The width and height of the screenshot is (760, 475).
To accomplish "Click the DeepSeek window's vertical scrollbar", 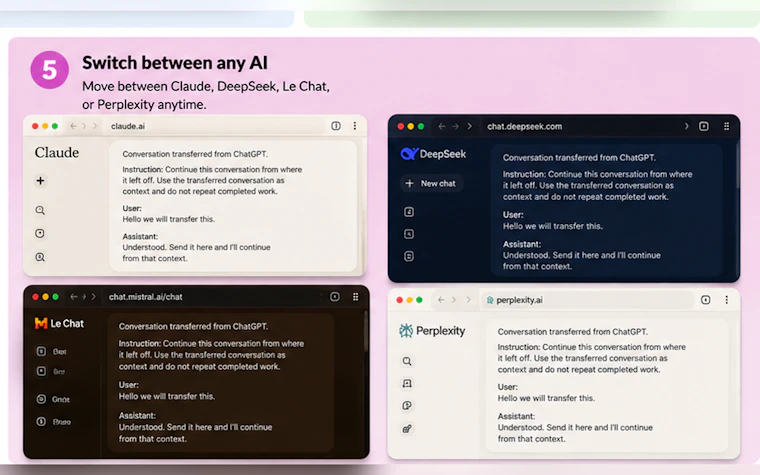I will (737, 165).
